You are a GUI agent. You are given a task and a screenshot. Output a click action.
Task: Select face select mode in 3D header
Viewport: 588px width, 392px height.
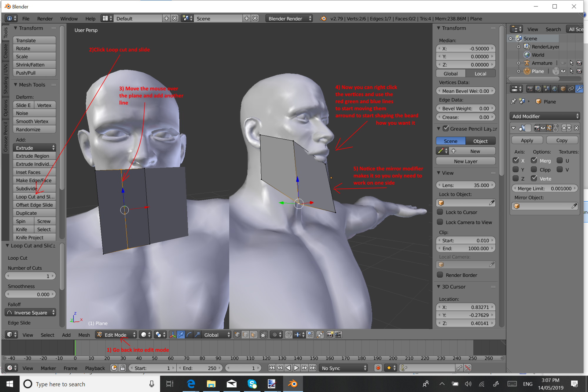(254, 335)
